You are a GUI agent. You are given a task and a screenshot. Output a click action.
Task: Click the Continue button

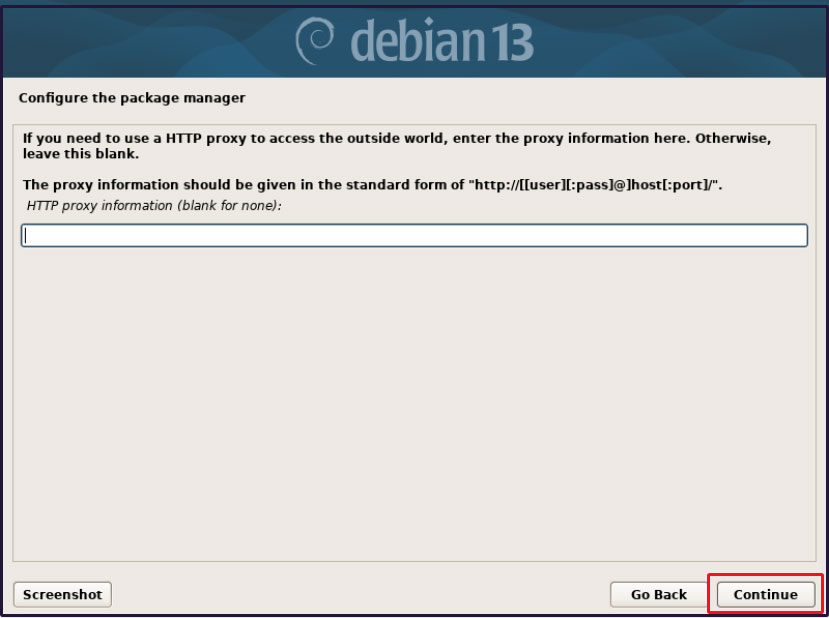[x=765, y=595]
